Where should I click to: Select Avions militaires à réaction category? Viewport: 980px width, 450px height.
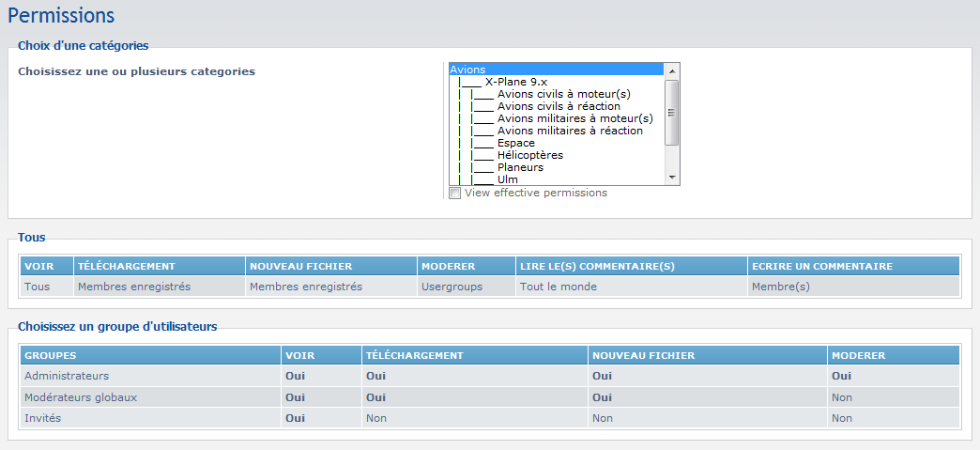pos(570,131)
